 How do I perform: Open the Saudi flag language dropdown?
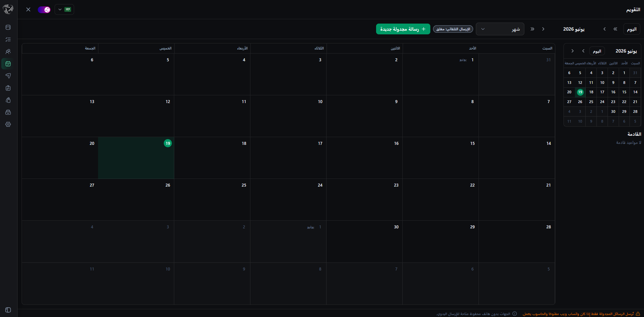pyautogui.click(x=64, y=9)
